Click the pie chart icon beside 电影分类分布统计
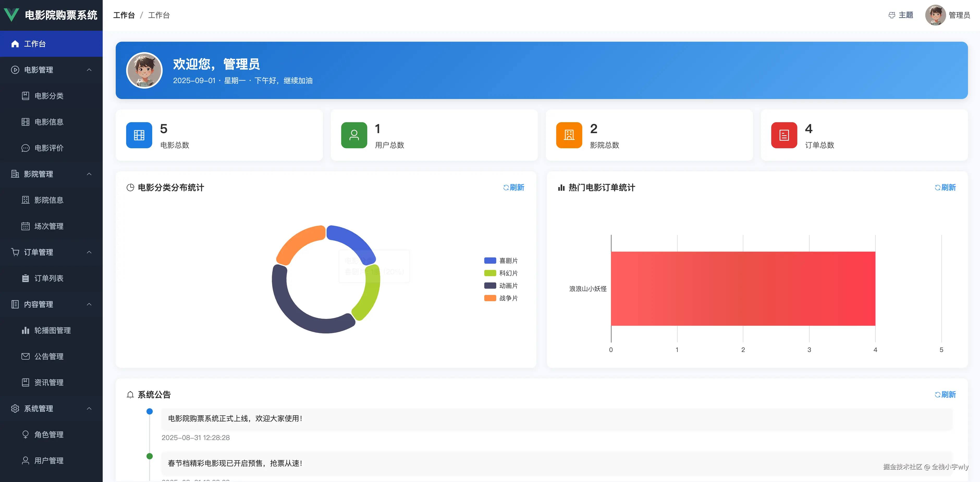The width and height of the screenshot is (980, 482). [x=130, y=188]
